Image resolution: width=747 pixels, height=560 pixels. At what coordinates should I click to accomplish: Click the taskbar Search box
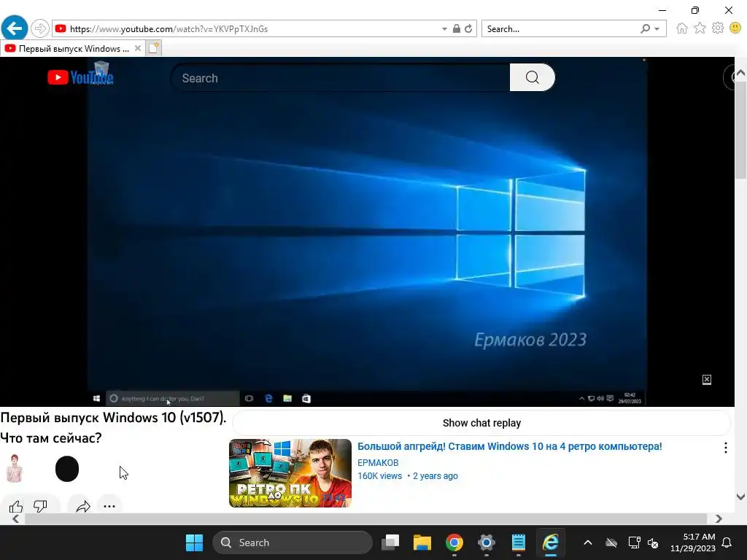pos(292,542)
